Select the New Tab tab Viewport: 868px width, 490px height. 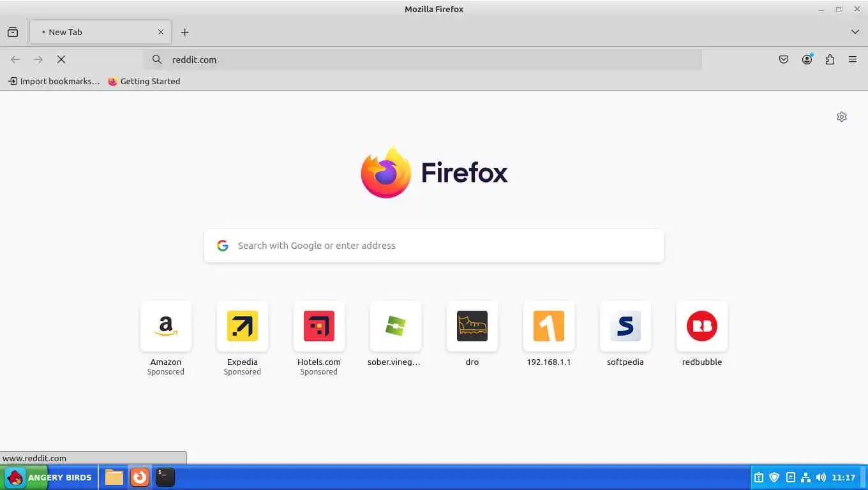pyautogui.click(x=100, y=32)
